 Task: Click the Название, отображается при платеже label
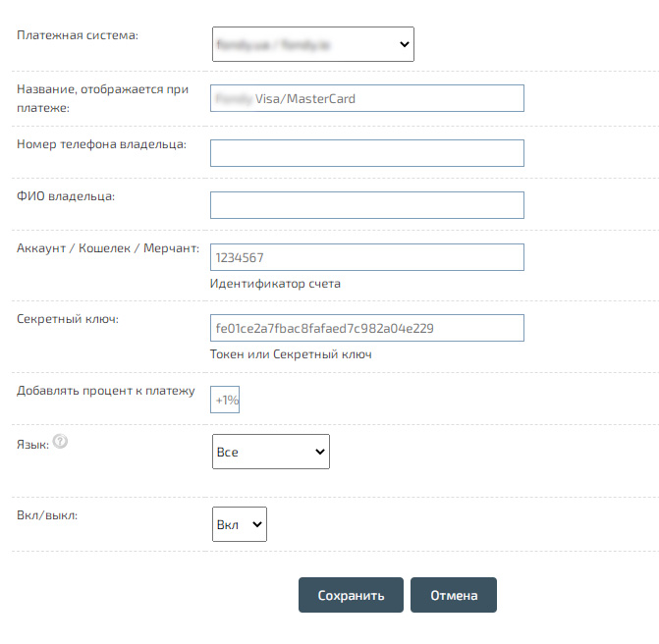tap(102, 98)
